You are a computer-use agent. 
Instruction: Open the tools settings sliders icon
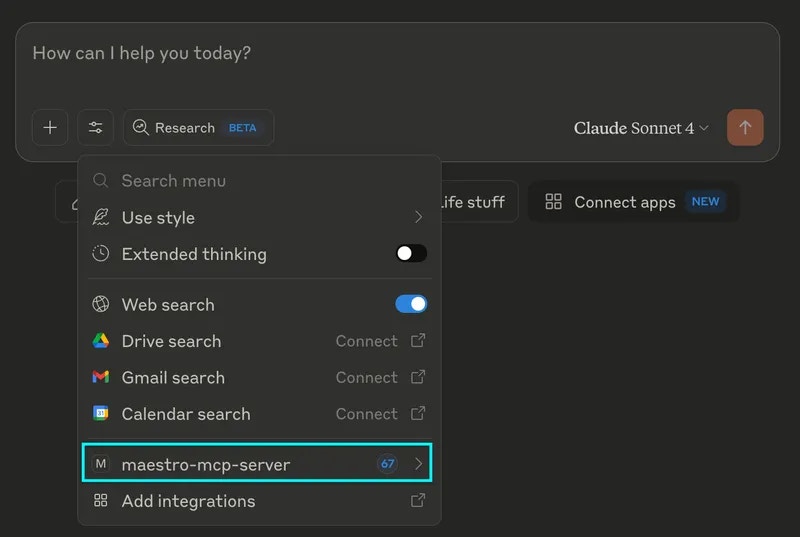96,128
